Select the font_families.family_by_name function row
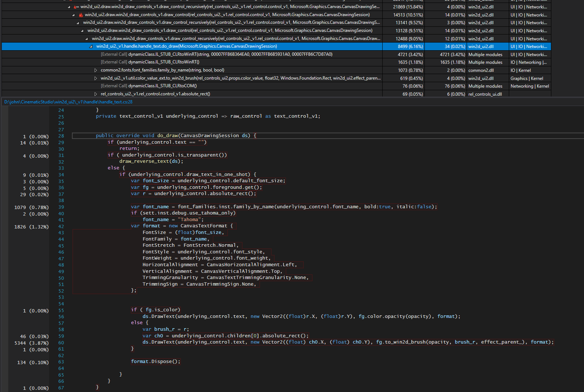 click(x=276, y=70)
